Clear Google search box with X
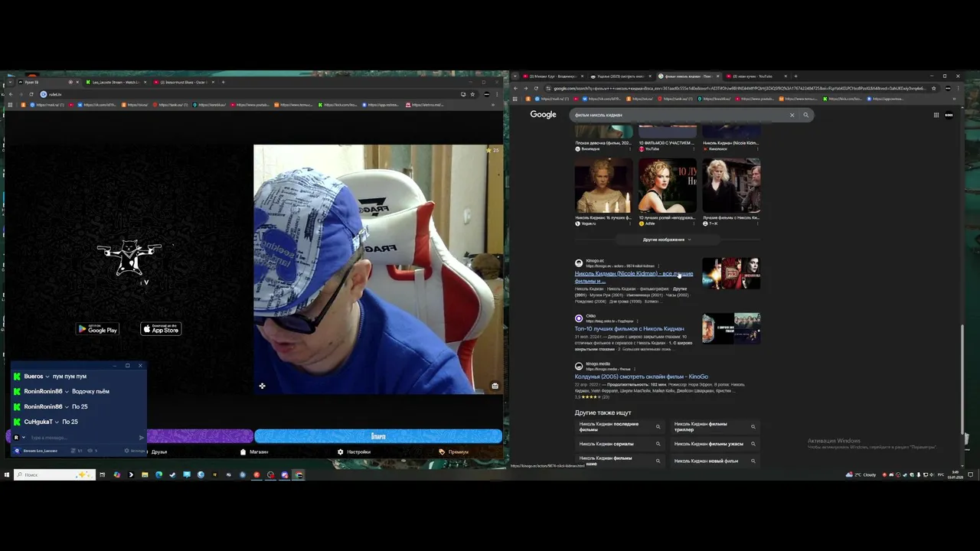This screenshot has width=980, height=551. (792, 115)
